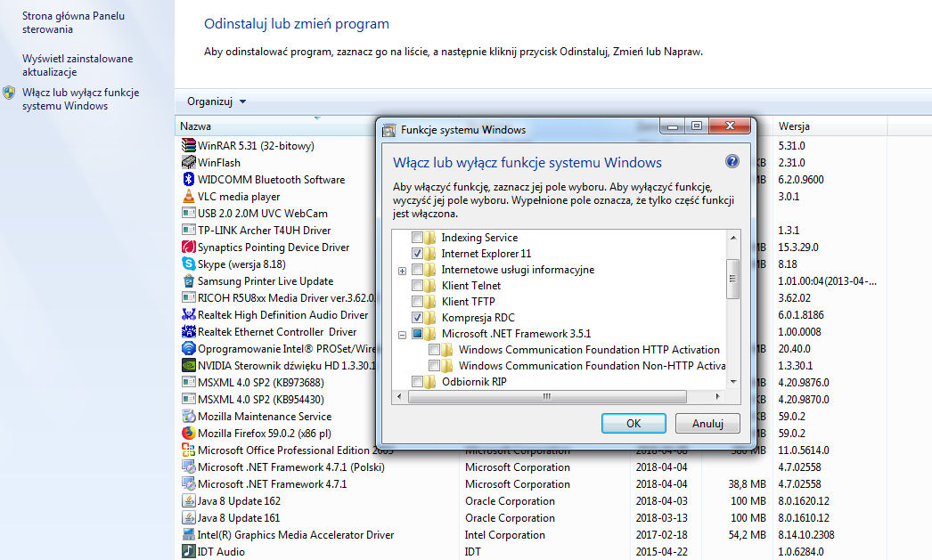Image resolution: width=932 pixels, height=560 pixels.
Task: Disable the Kompresja RDC checkbox
Action: (417, 318)
